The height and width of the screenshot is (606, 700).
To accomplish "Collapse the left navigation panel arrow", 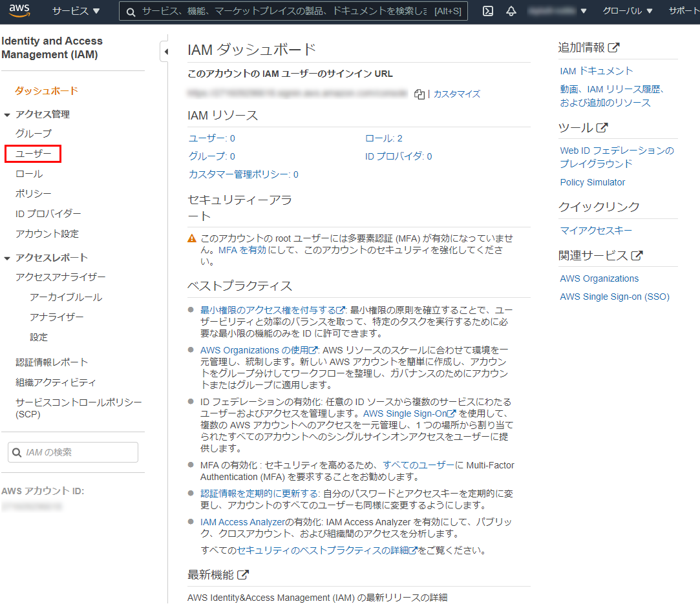I will (x=165, y=51).
